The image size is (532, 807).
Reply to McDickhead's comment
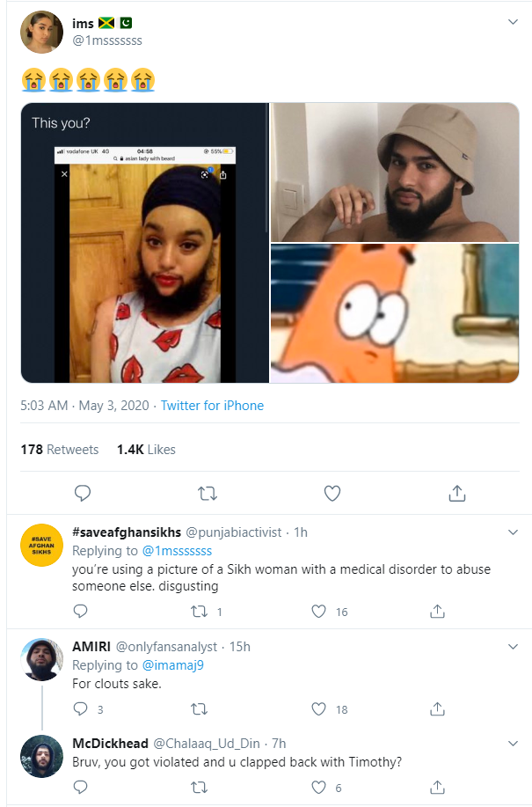tap(81, 787)
